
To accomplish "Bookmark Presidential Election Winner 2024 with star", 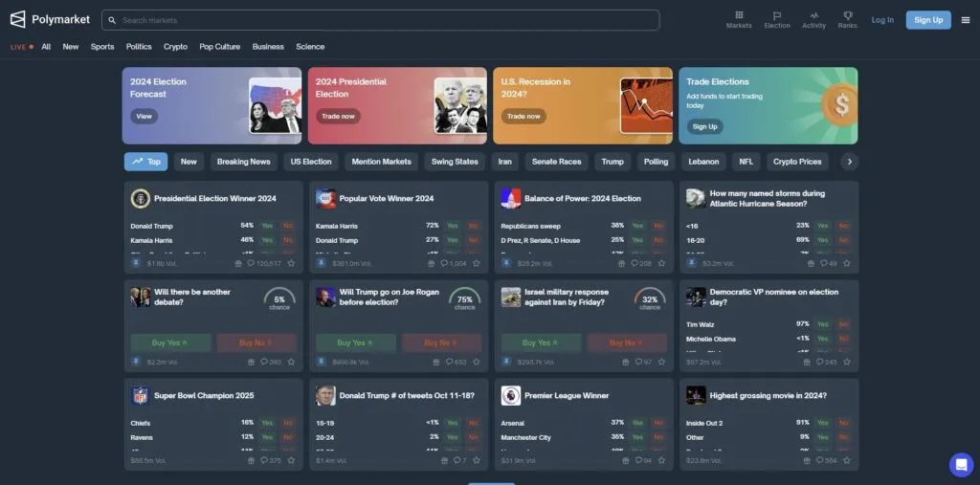I will click(291, 263).
